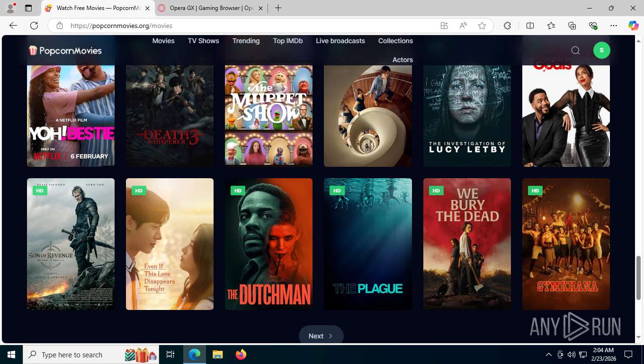This screenshot has height=364, width=644.
Task: Open Even If This Love Disappears Tonight poster
Action: [x=170, y=244]
